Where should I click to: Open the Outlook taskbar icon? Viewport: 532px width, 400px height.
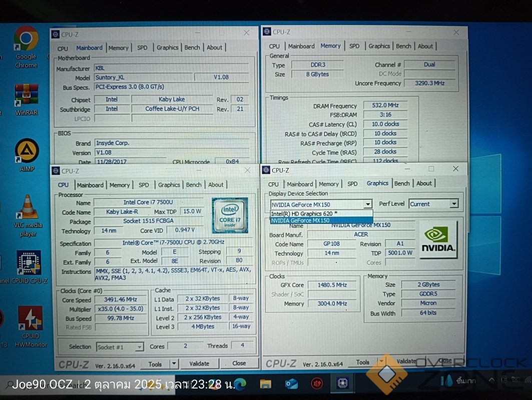pyautogui.click(x=291, y=383)
